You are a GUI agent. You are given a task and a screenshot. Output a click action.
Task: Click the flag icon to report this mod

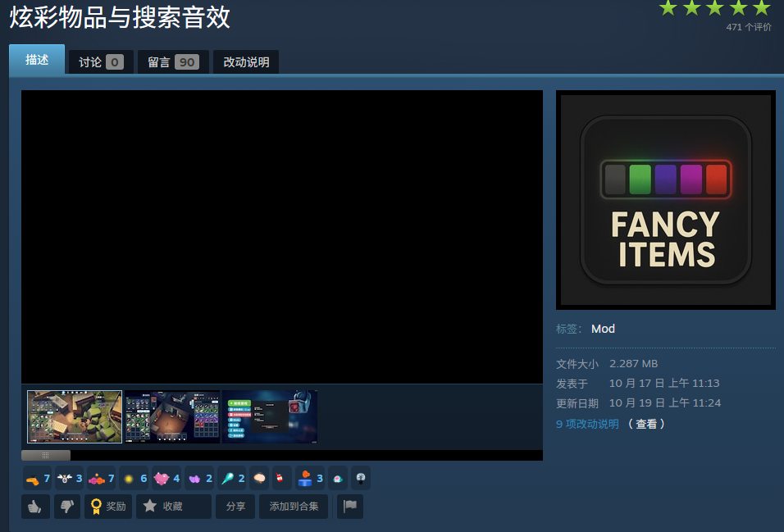pyautogui.click(x=349, y=507)
